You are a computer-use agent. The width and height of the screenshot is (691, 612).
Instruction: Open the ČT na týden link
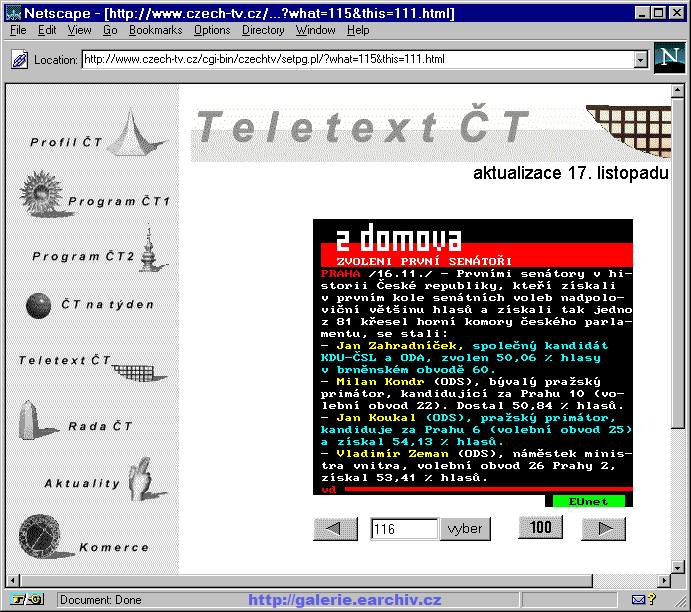click(107, 304)
